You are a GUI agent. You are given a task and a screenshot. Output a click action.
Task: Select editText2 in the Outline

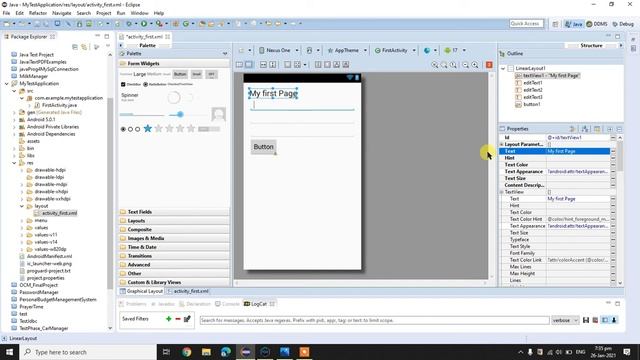[532, 90]
